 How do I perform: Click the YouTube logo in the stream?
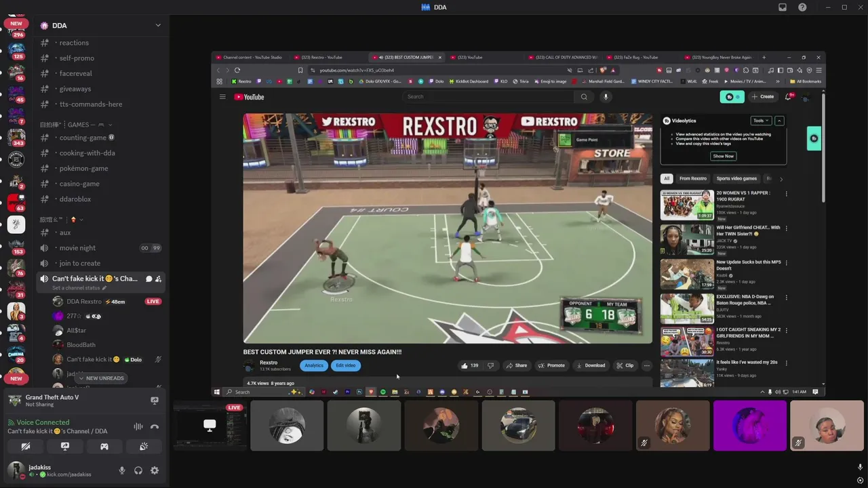(249, 97)
